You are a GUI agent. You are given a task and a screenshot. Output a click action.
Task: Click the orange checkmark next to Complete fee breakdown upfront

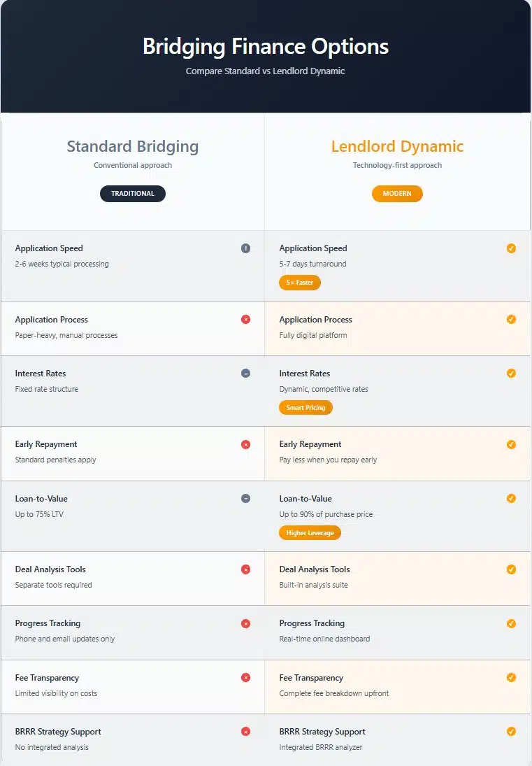[x=511, y=678]
